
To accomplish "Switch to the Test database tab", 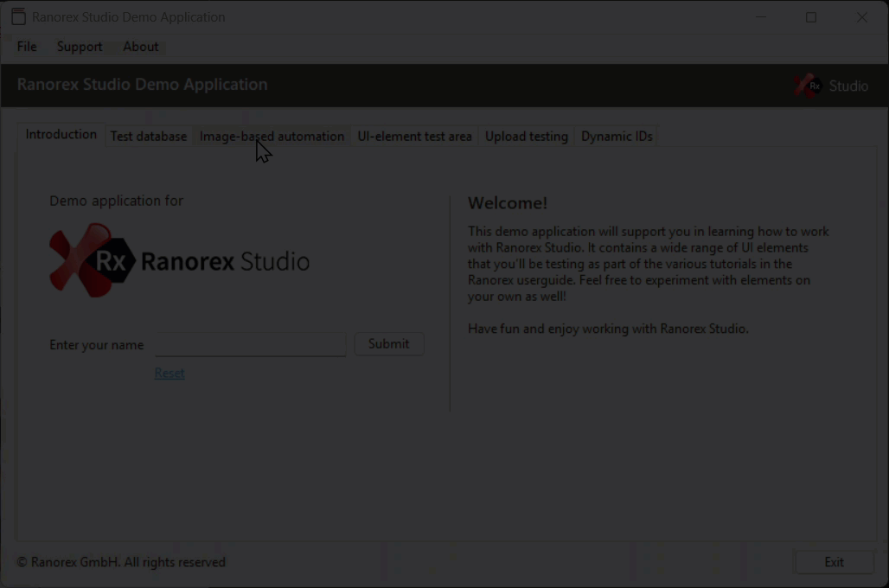I will point(149,136).
